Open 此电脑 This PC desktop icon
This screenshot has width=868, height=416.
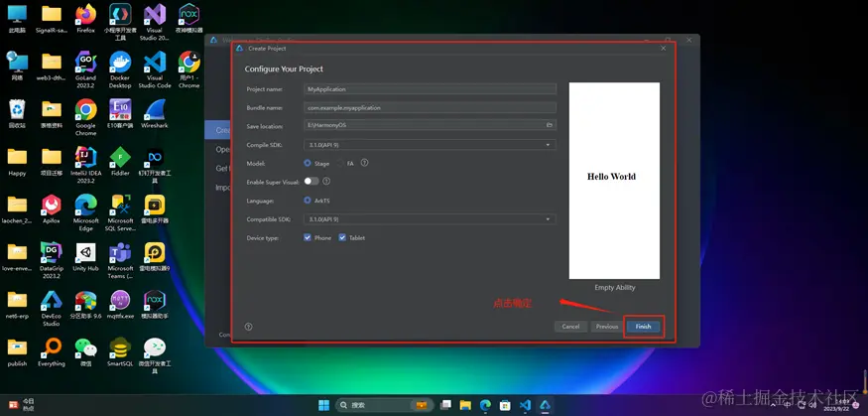17,19
